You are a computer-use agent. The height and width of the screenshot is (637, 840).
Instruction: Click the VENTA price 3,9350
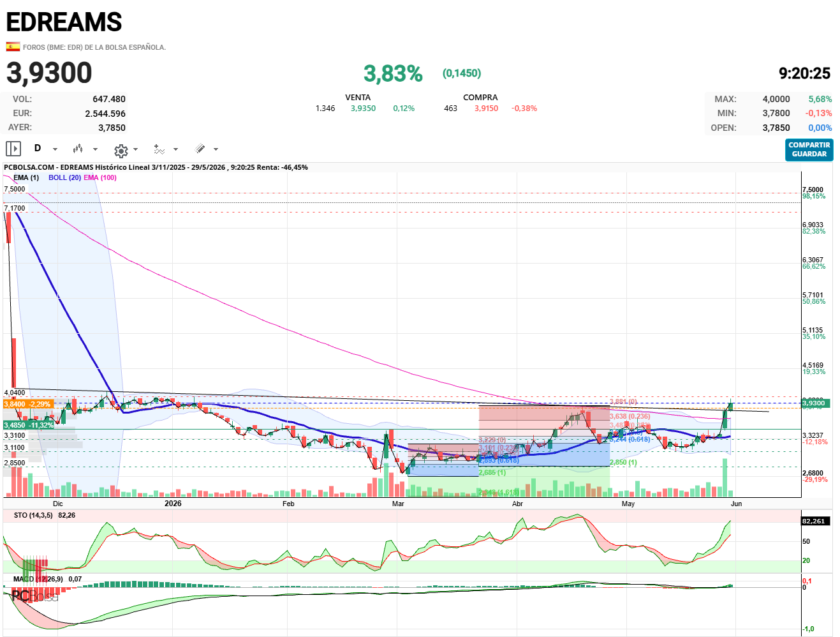click(363, 109)
